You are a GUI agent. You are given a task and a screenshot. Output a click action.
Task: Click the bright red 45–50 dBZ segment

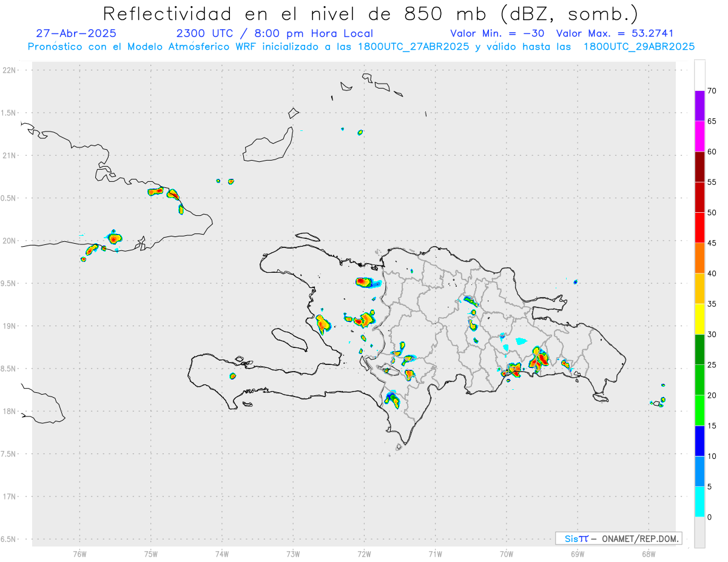coord(699,227)
